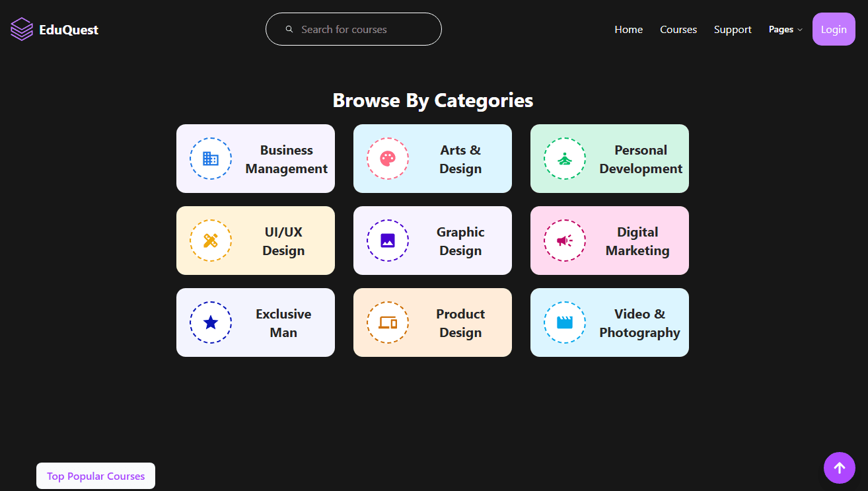Click the UI/UX Design pencil-ruler icon

click(x=211, y=241)
